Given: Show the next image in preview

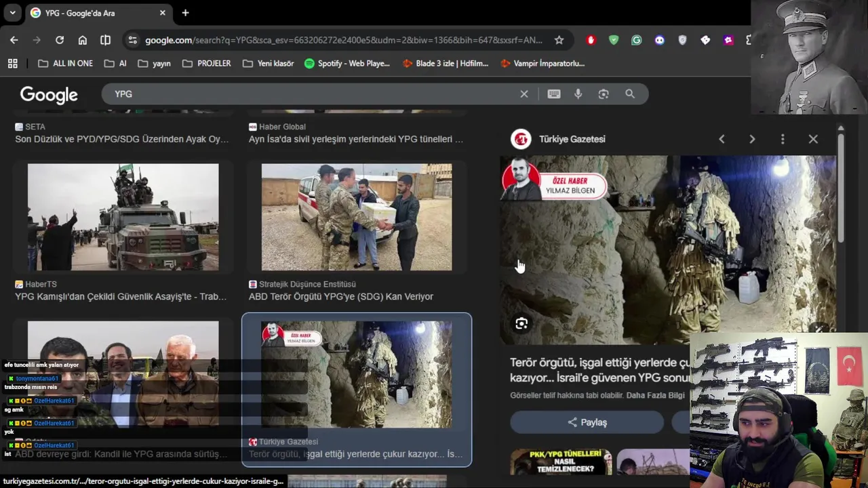Looking at the screenshot, I should [752, 139].
